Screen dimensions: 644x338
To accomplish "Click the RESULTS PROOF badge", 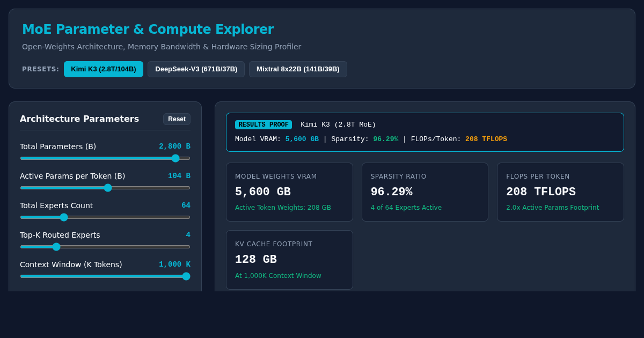I will 264,124.
